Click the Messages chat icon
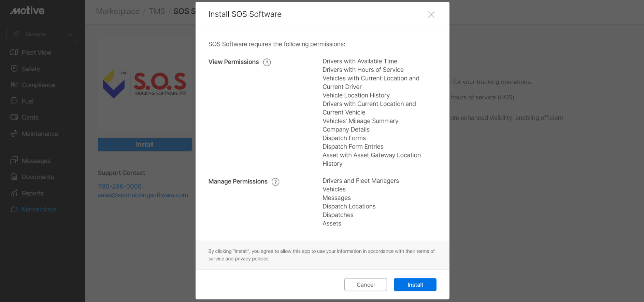Screen dimensions: 644x302 (14, 160)
